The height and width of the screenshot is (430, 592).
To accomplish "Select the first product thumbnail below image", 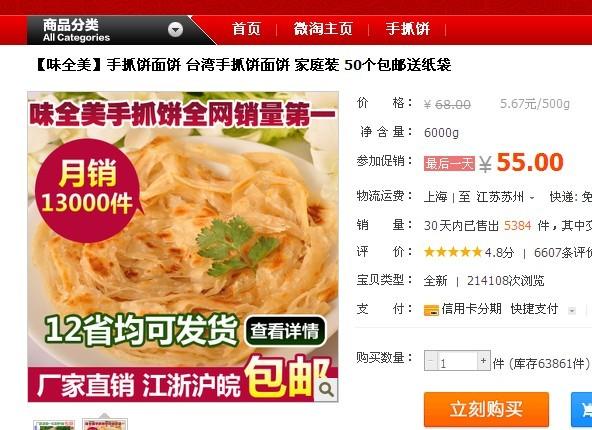I will (x=54, y=424).
